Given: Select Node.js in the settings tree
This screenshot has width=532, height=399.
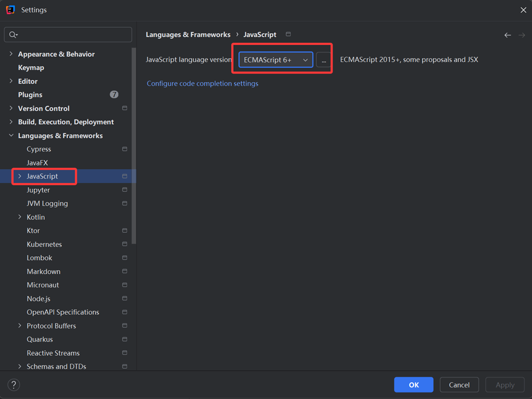Looking at the screenshot, I should (x=38, y=298).
